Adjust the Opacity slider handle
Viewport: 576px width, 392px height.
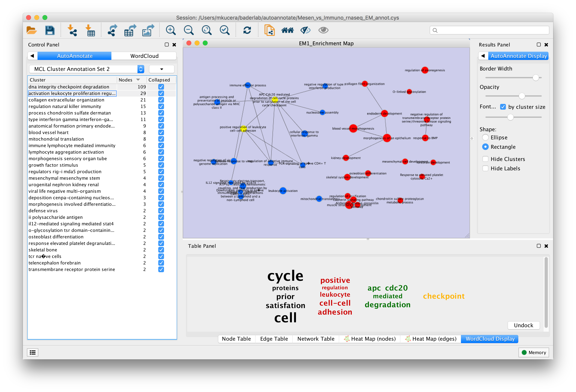(x=522, y=96)
